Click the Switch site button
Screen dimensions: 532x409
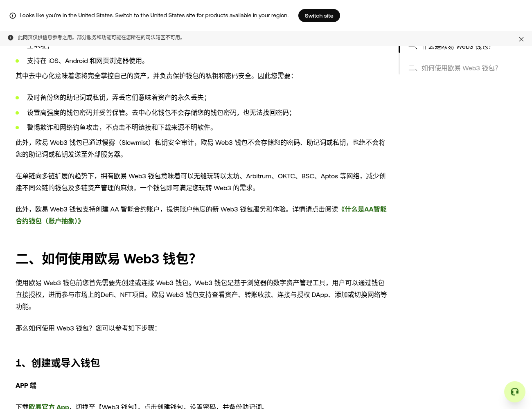[319, 16]
